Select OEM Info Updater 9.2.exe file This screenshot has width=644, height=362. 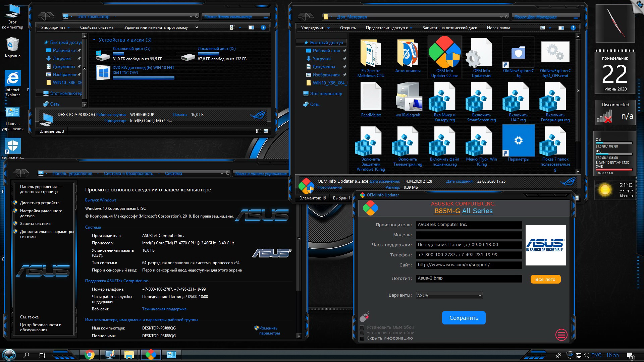click(444, 57)
